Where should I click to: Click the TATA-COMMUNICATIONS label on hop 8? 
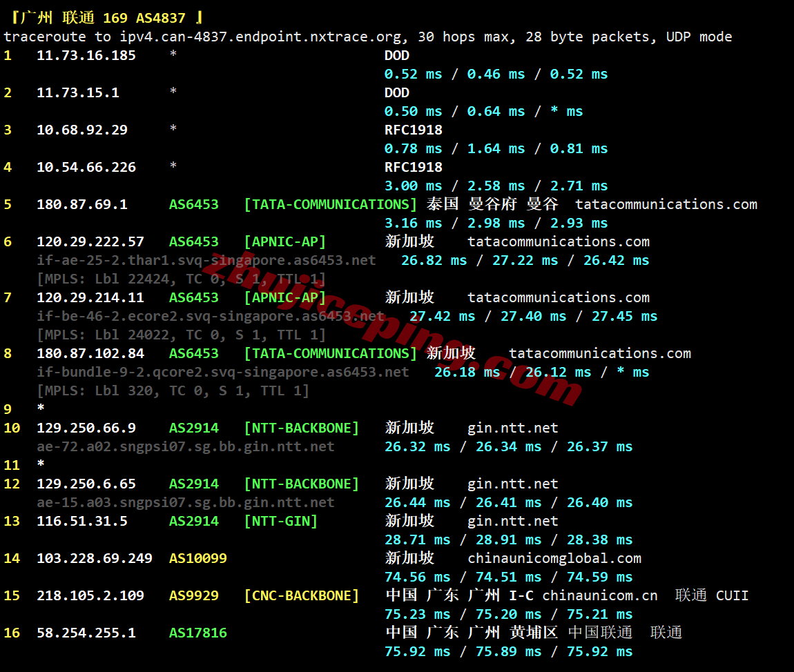330,353
